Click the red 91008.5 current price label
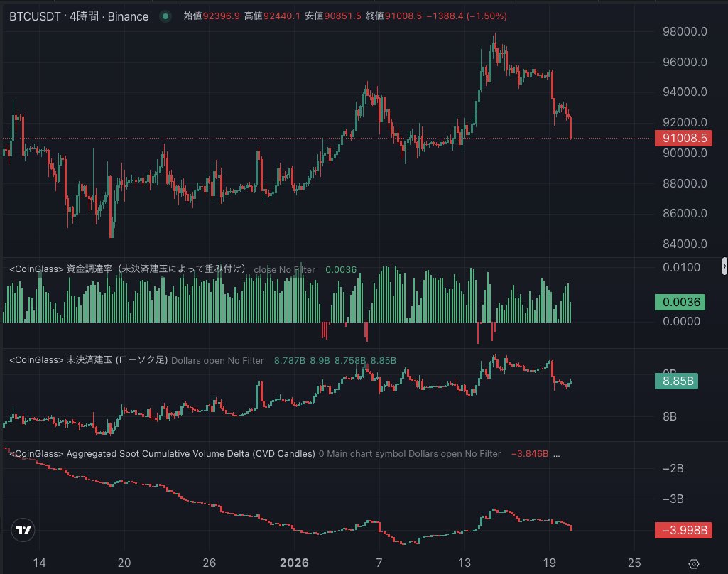Image resolution: width=728 pixels, height=574 pixels. click(683, 138)
